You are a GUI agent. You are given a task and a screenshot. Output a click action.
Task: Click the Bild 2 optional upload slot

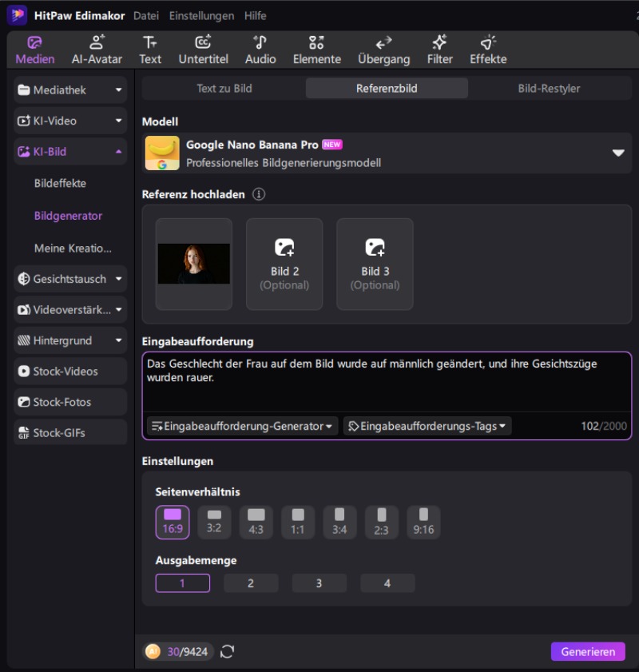point(284,264)
